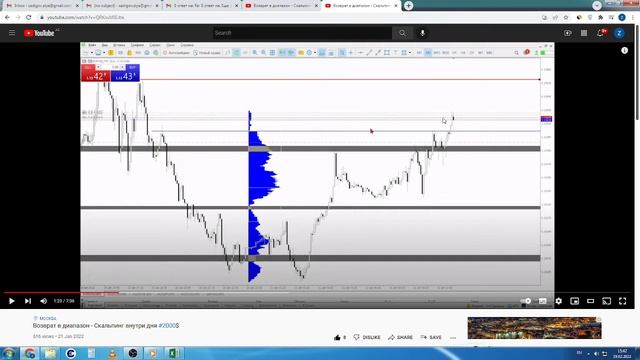Image resolution: width=640 pixels, height=360 pixels.
Task: Go back in browser history
Action: (x=7, y=18)
